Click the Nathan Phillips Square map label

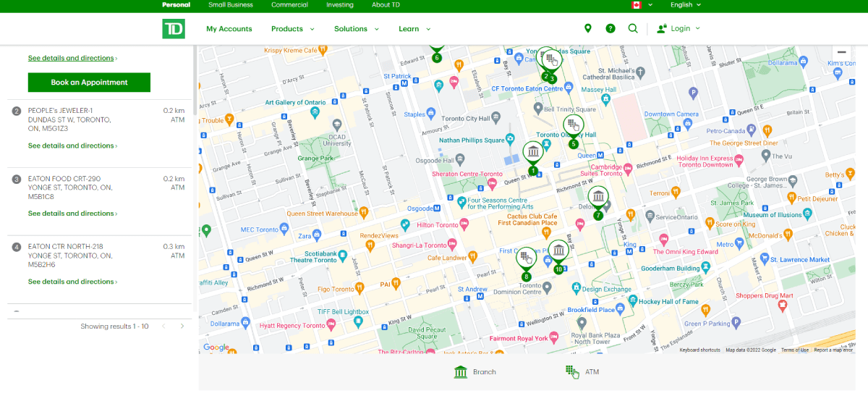coord(472,140)
